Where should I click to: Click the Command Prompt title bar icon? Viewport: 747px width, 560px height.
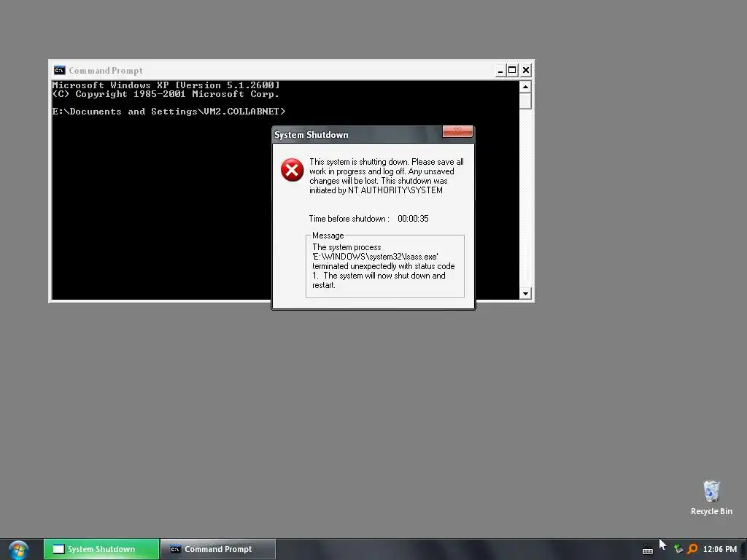[x=59, y=71]
